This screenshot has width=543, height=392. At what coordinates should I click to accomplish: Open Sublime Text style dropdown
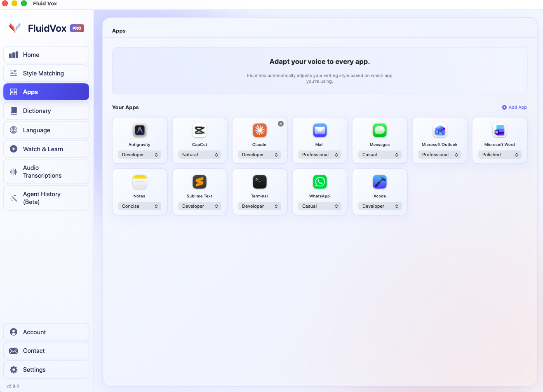pyautogui.click(x=200, y=206)
